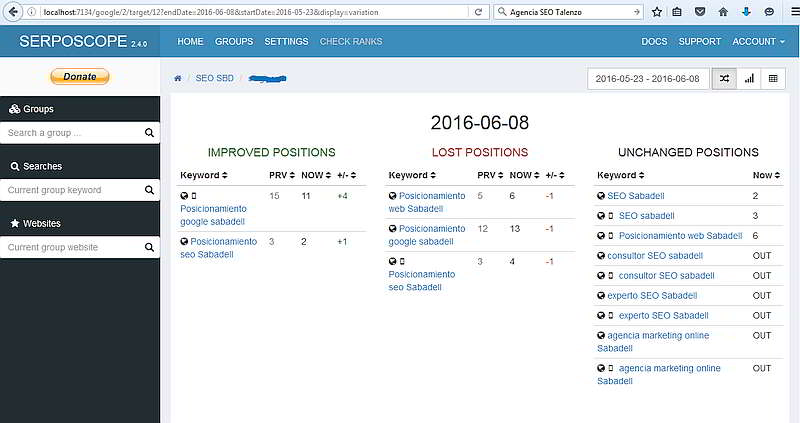Sort Lost Positions table by Keyword
The height and width of the screenshot is (423, 800).
click(412, 175)
